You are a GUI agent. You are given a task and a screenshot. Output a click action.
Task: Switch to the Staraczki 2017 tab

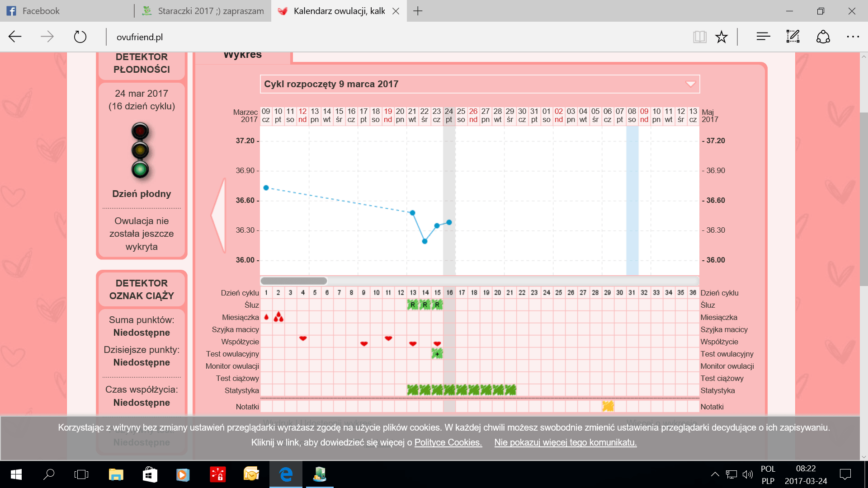(210, 11)
